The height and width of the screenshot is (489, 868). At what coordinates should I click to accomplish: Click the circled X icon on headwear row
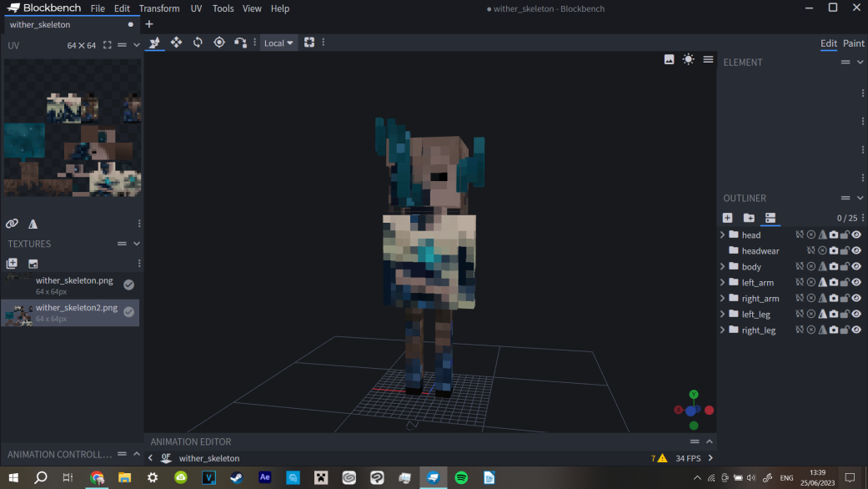pyautogui.click(x=823, y=251)
